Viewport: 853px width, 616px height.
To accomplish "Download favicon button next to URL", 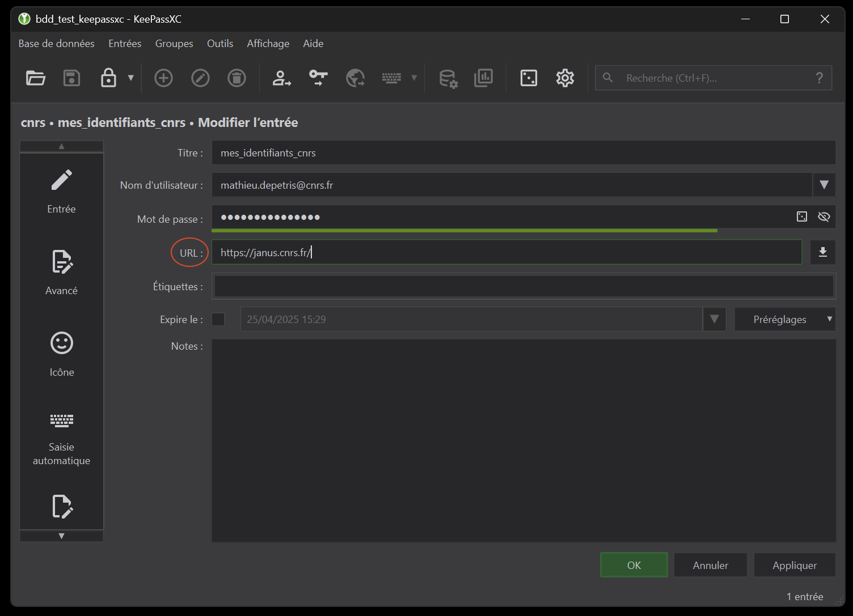I will click(823, 252).
